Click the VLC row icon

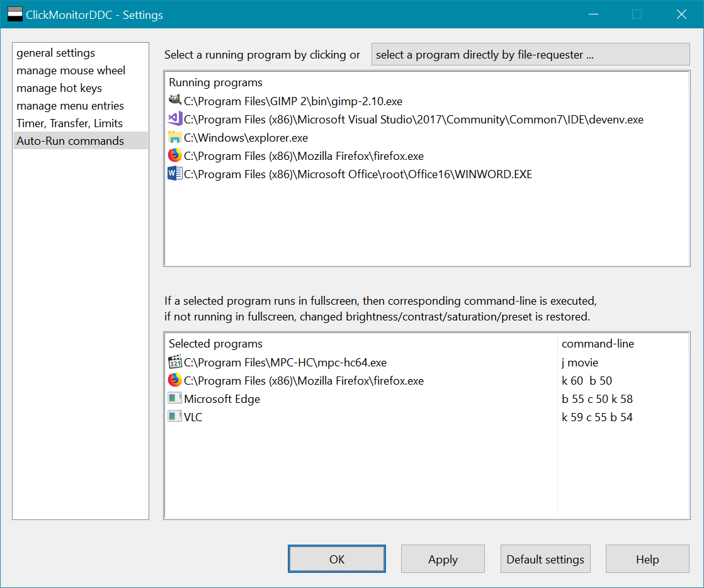174,417
